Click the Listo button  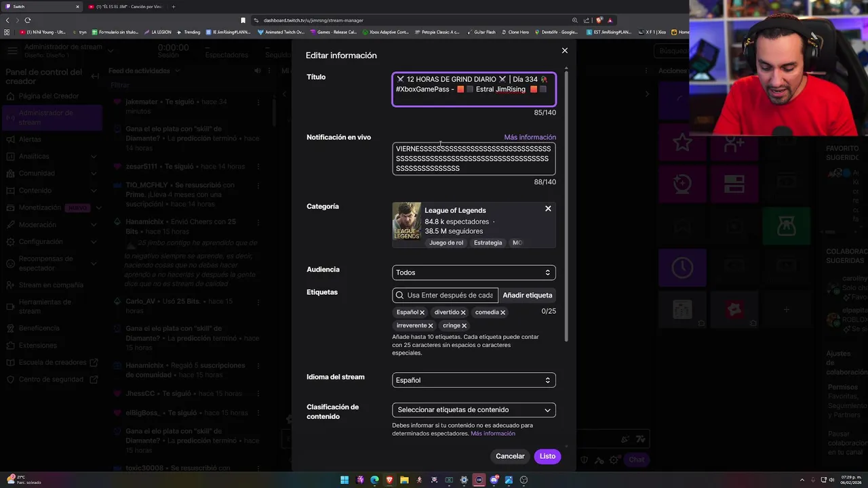coord(547,456)
